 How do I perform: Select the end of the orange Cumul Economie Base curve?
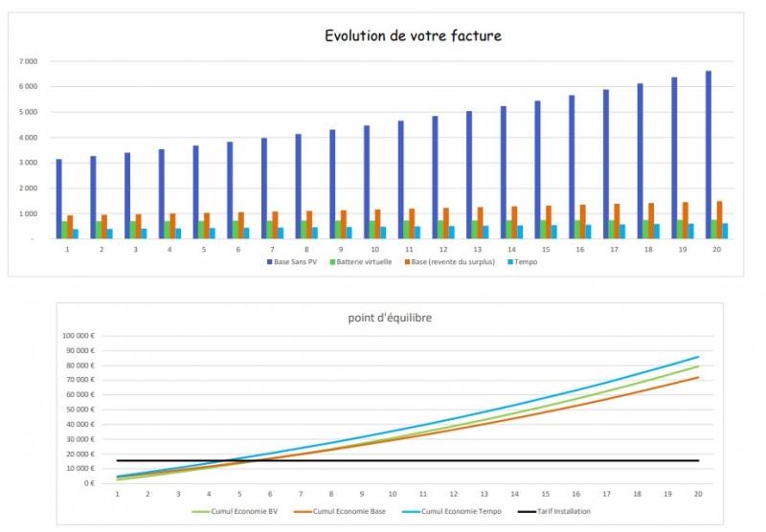(x=697, y=377)
